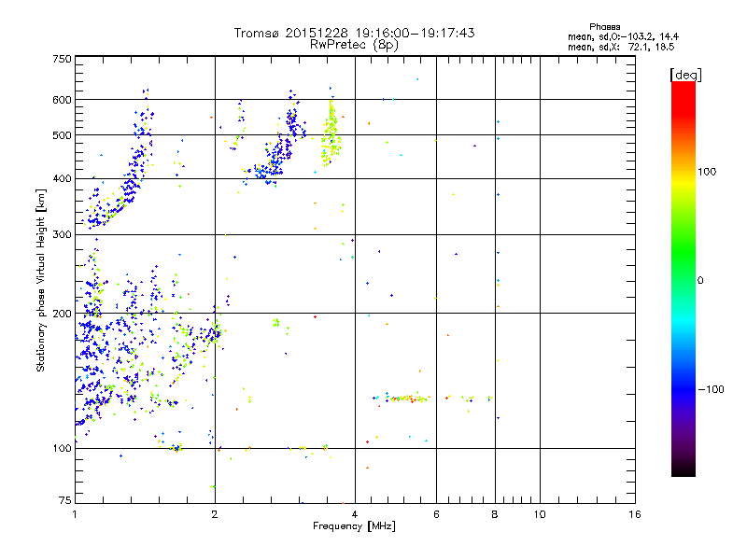Click the '[deg]' colorbar unit label
Viewport: 747px width, 560px height.
(x=685, y=75)
